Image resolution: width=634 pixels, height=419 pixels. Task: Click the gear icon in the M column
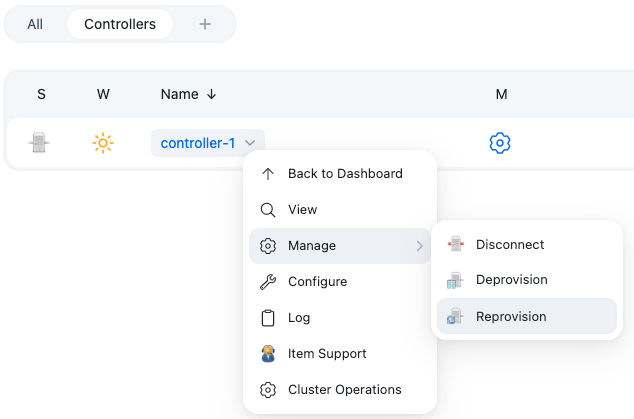click(500, 143)
